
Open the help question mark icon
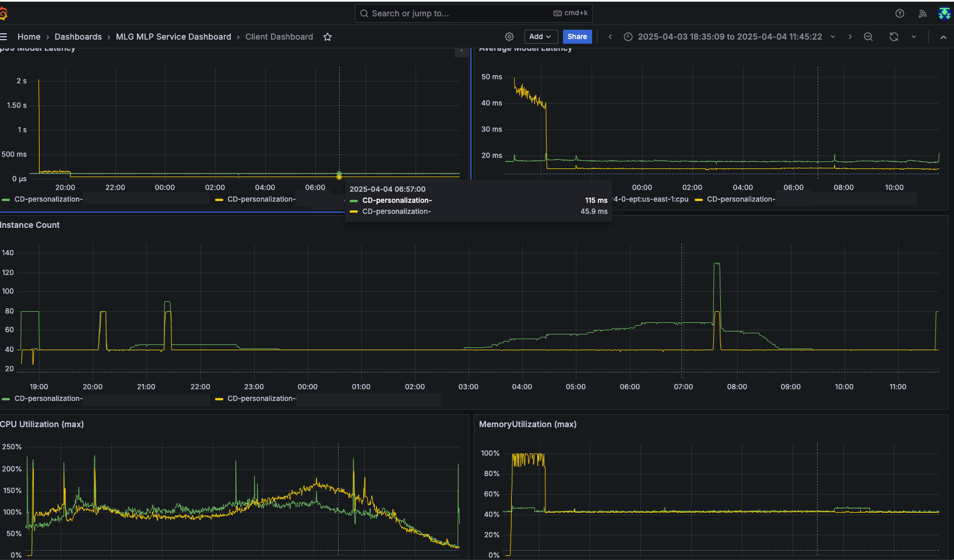tap(900, 13)
